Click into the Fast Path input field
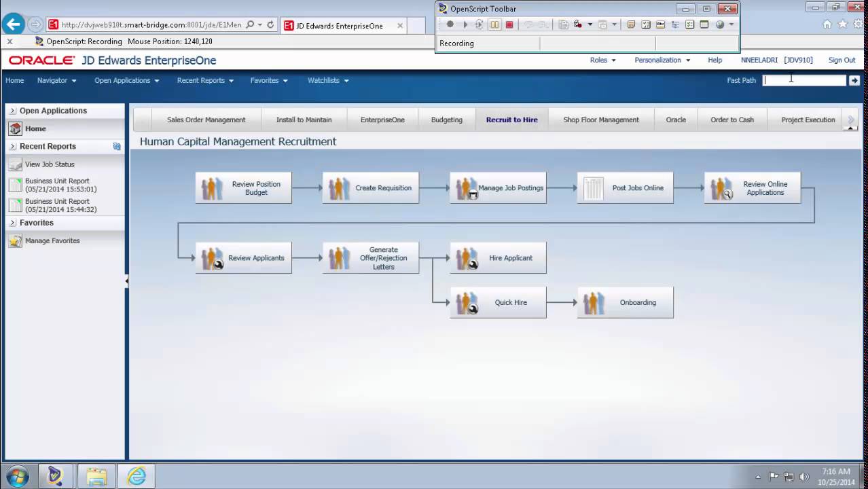 click(x=805, y=80)
